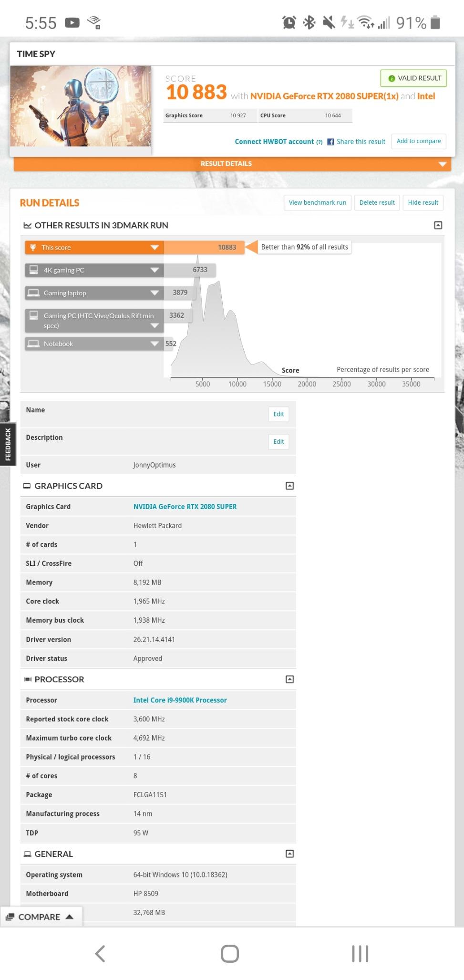The image size is (464, 980).
Task: Tap the Android home navigation button
Action: click(230, 953)
